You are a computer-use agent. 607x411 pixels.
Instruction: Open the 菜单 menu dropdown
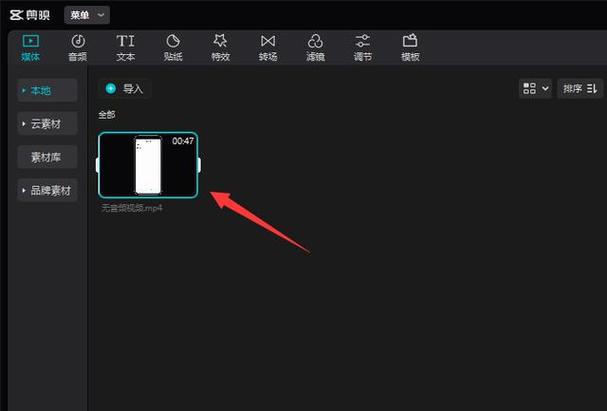(87, 15)
